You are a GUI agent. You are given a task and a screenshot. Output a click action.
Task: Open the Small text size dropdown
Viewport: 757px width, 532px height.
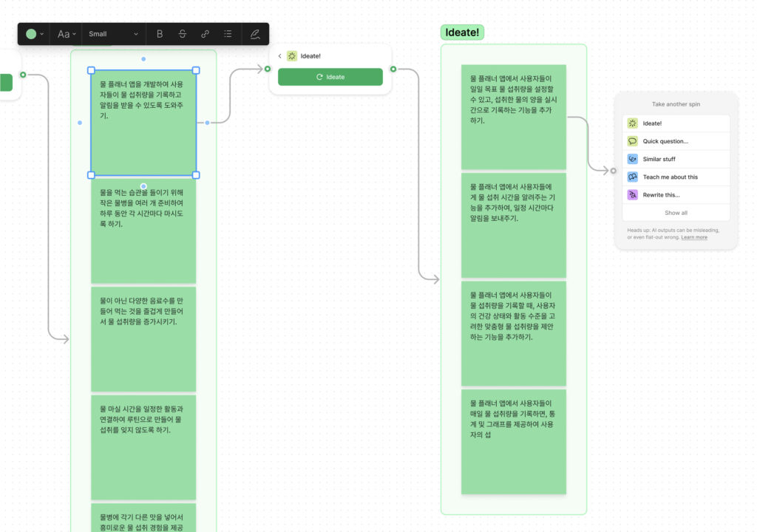(x=113, y=34)
